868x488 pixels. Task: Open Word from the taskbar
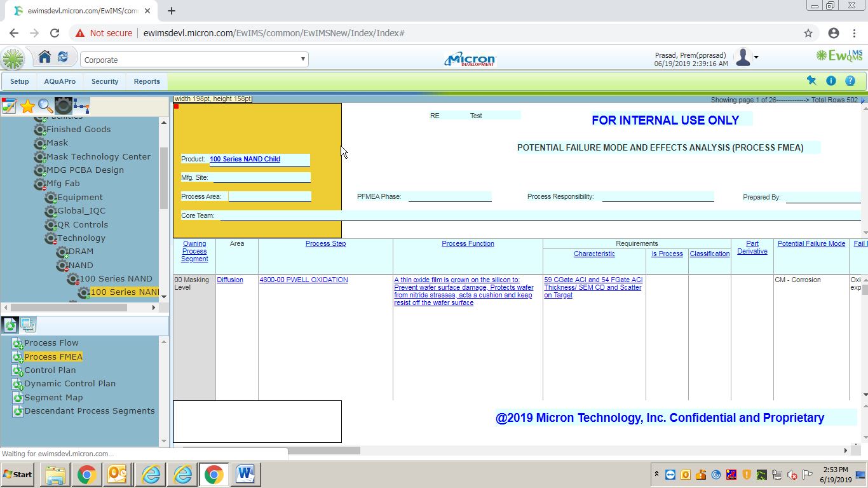click(x=245, y=475)
